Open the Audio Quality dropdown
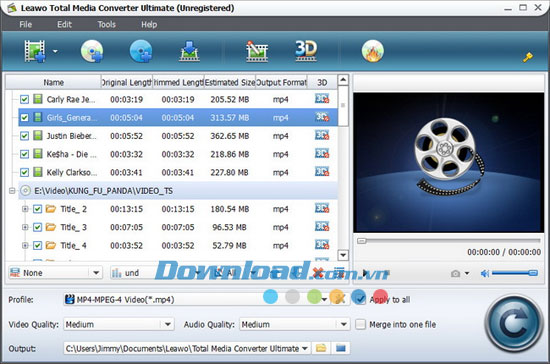The image size is (550, 364). tap(295, 324)
